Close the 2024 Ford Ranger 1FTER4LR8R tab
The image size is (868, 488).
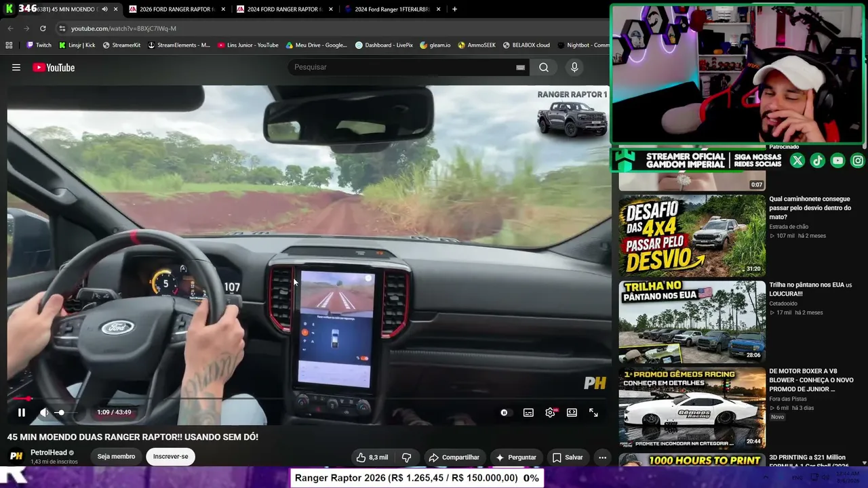coord(439,9)
